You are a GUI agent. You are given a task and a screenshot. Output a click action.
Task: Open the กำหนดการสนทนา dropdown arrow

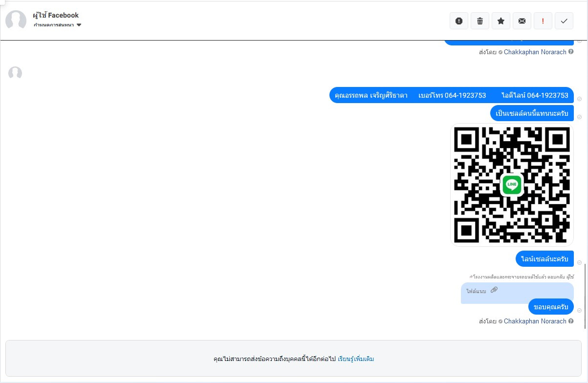(79, 25)
